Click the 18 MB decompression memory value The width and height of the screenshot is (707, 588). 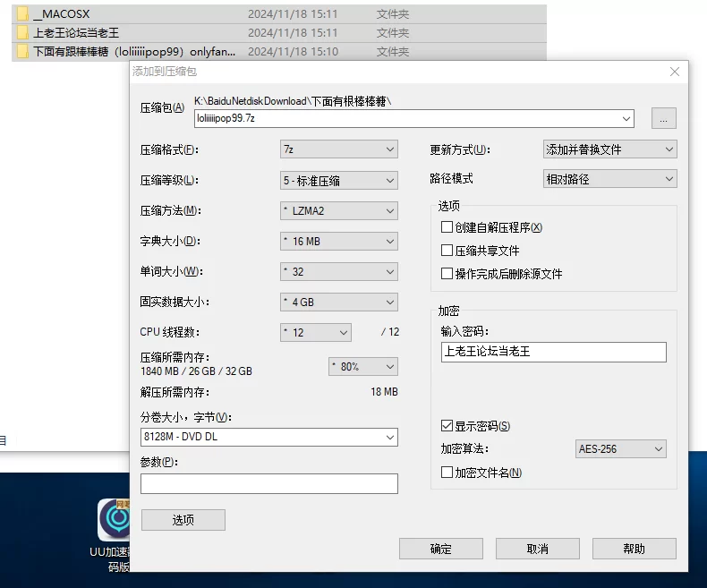[x=384, y=392]
